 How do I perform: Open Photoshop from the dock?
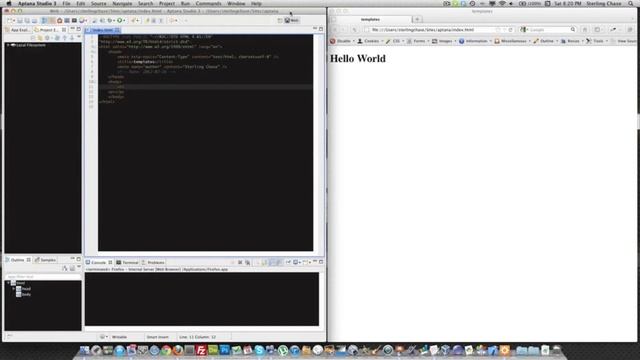pyautogui.click(x=224, y=350)
